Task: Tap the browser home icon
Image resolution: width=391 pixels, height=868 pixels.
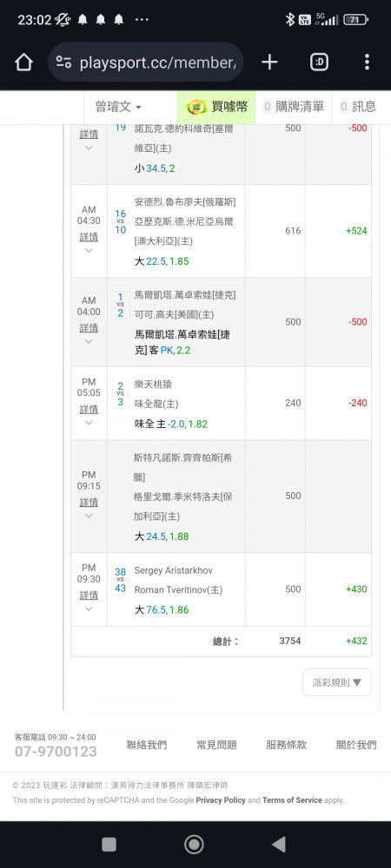Action: (23, 62)
